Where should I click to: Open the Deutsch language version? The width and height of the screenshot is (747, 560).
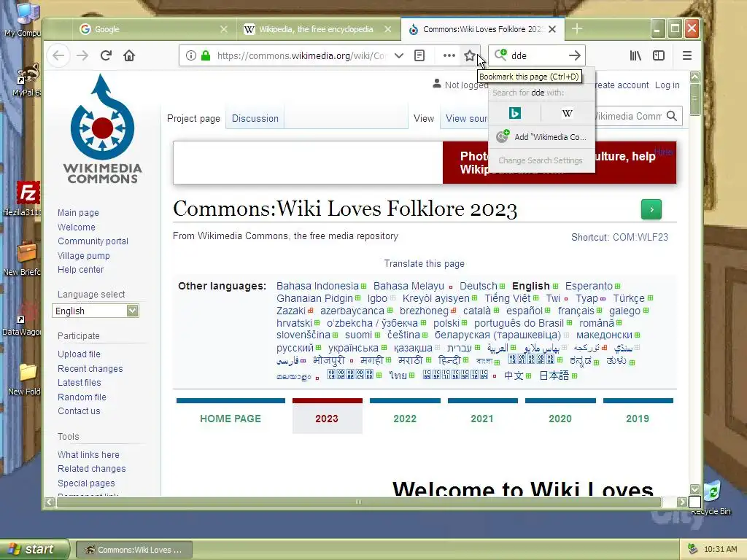point(479,286)
